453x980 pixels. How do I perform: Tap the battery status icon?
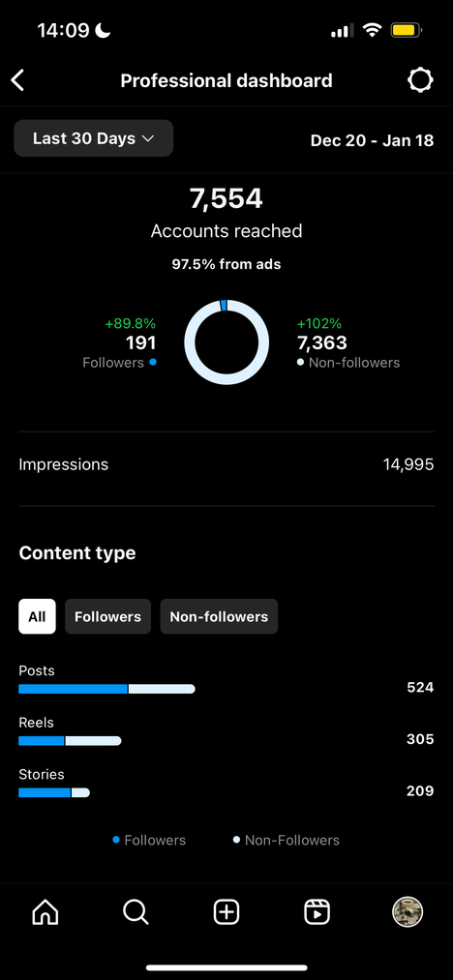pos(407,30)
